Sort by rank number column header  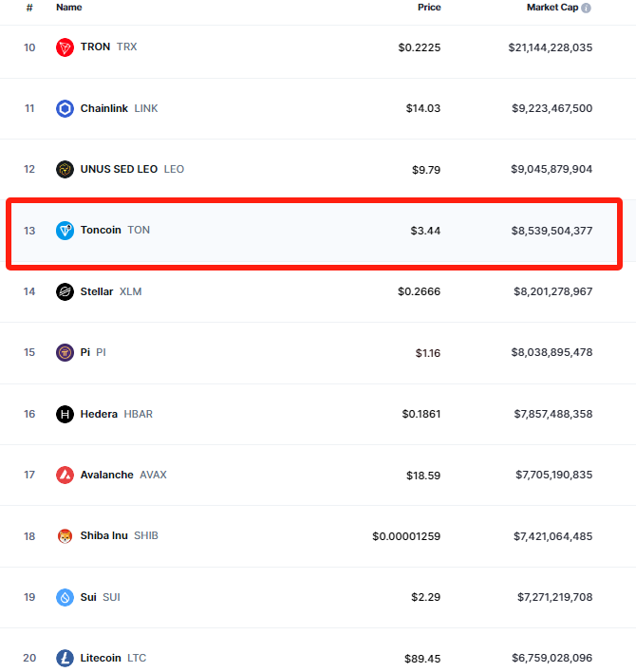(29, 8)
